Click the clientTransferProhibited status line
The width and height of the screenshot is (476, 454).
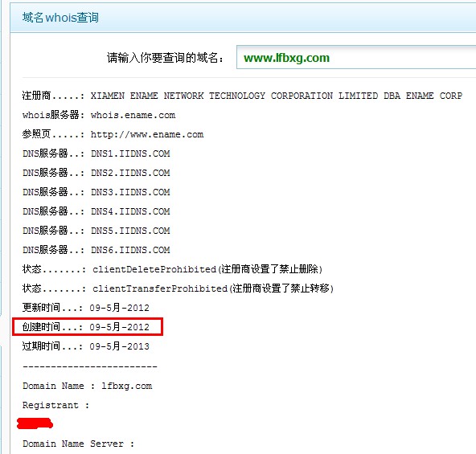(178, 288)
